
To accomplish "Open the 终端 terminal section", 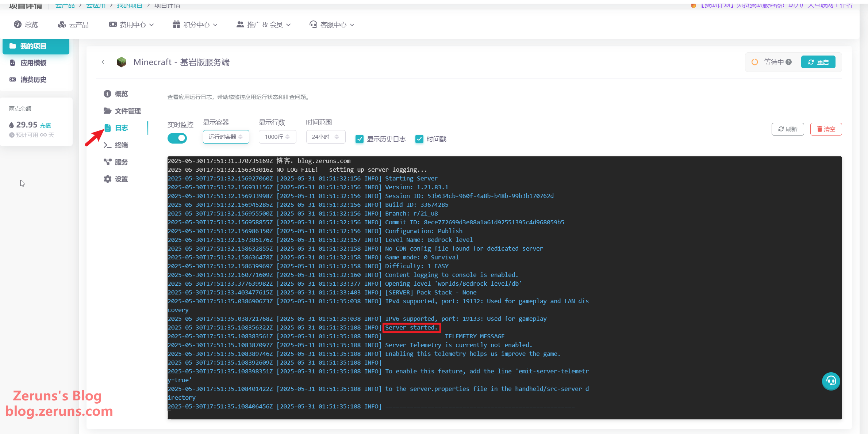I will click(116, 145).
